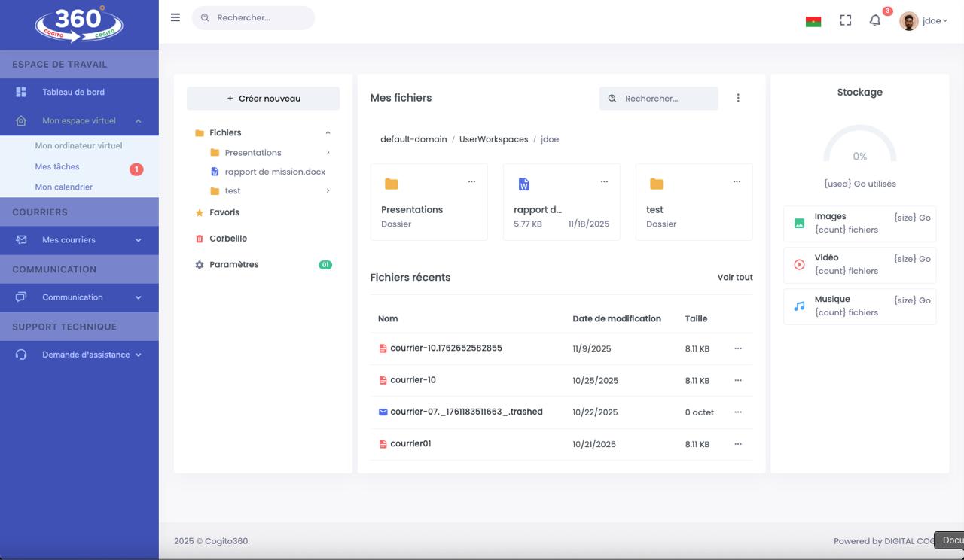Expand the Presentations folder in tree

(328, 153)
